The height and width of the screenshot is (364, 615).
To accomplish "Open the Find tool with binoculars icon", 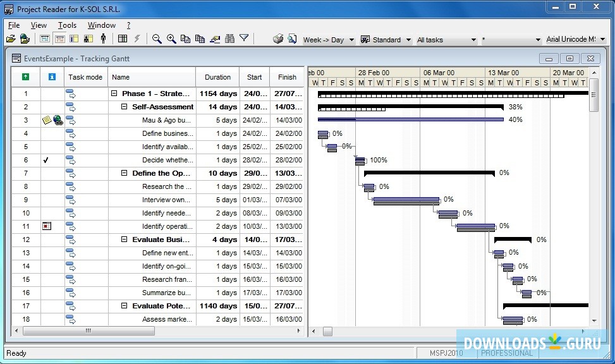I will tap(230, 38).
